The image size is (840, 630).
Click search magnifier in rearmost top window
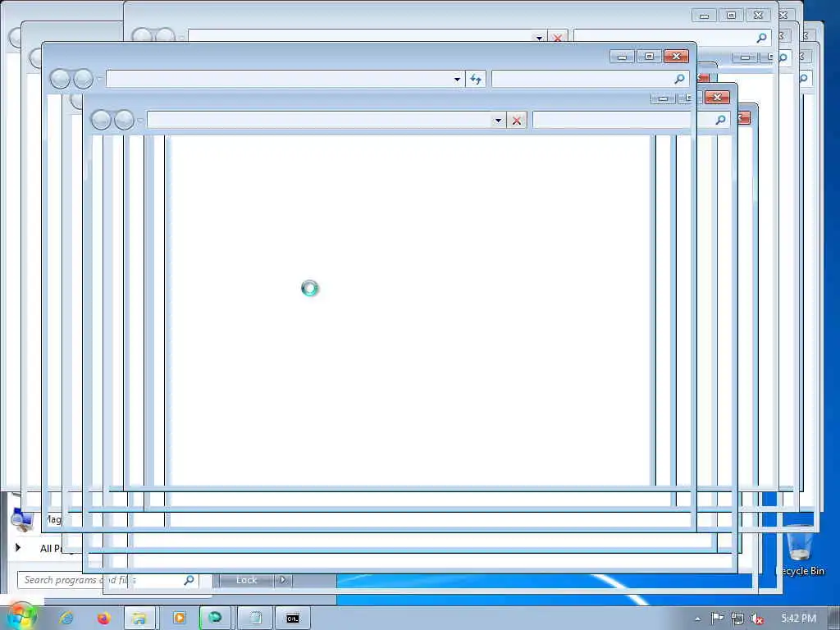[x=761, y=38]
